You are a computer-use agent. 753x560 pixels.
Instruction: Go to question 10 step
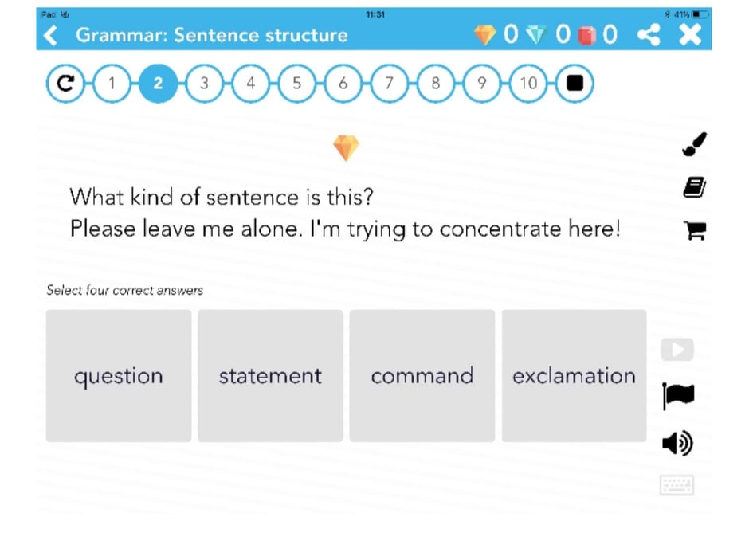[528, 83]
